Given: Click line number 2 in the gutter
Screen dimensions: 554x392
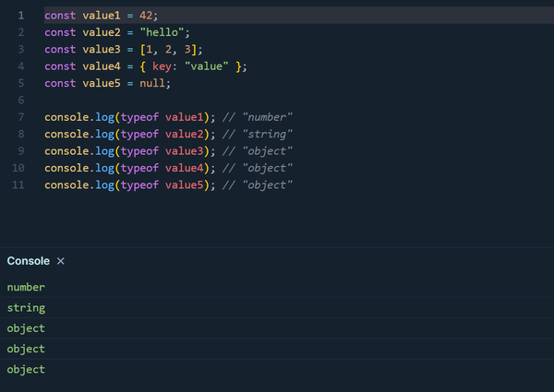Looking at the screenshot, I should tap(21, 32).
